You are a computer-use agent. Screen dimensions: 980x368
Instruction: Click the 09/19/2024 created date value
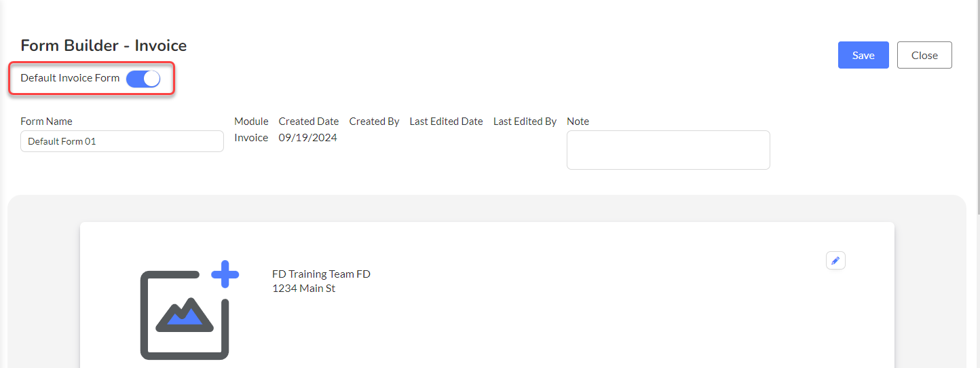(x=308, y=138)
